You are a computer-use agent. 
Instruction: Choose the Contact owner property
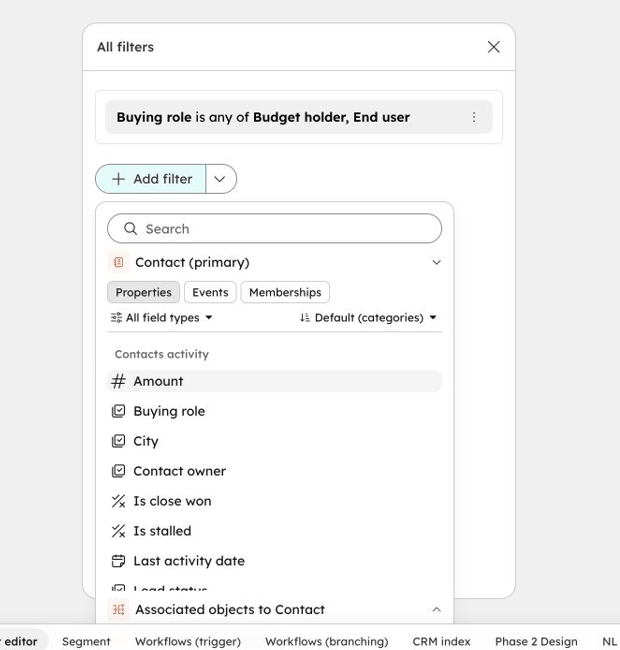(x=274, y=471)
